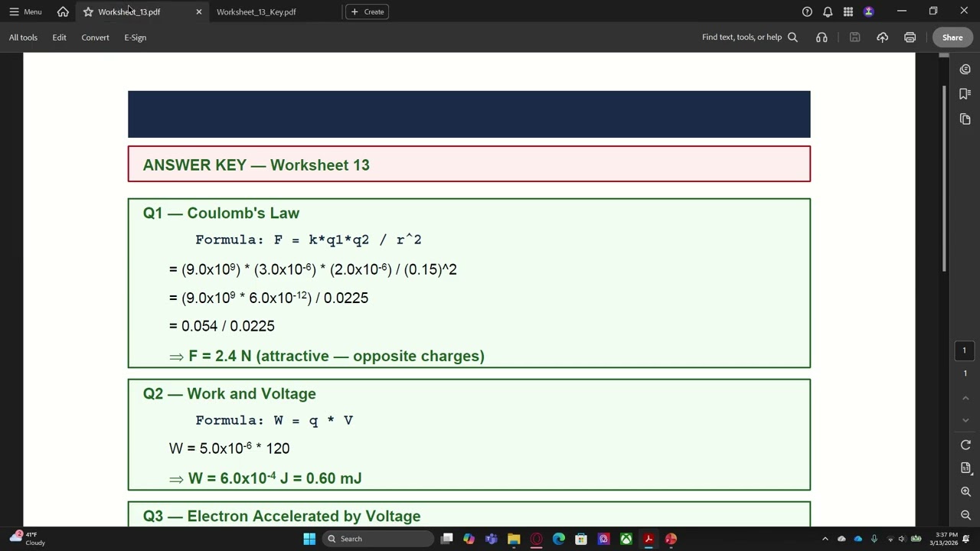The image size is (980, 551).
Task: Zoom out with magnifier minus icon
Action: (965, 515)
